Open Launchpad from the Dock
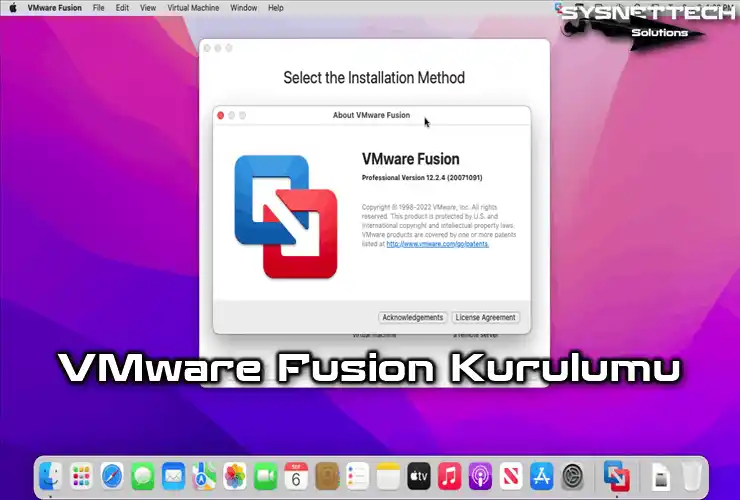740x500 pixels. point(81,475)
